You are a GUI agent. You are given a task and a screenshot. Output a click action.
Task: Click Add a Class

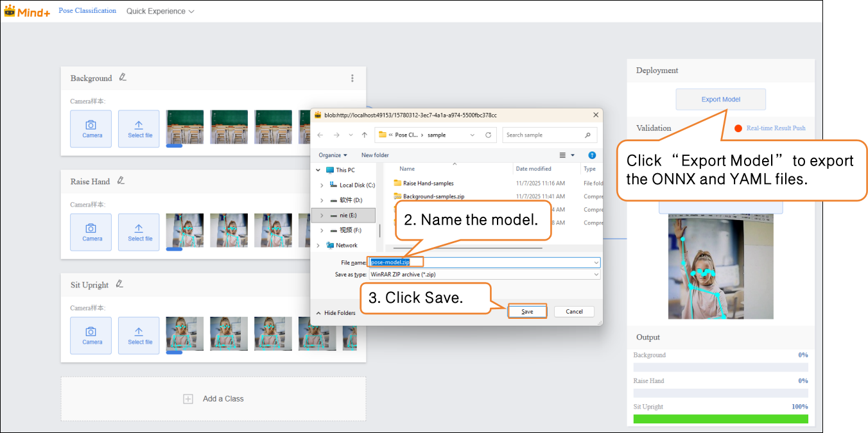pos(214,399)
